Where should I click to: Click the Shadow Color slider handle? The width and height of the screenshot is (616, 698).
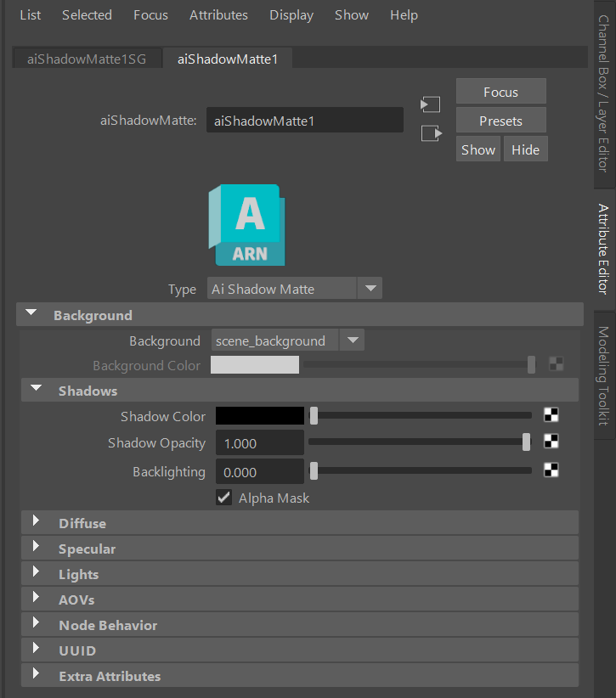pos(314,415)
